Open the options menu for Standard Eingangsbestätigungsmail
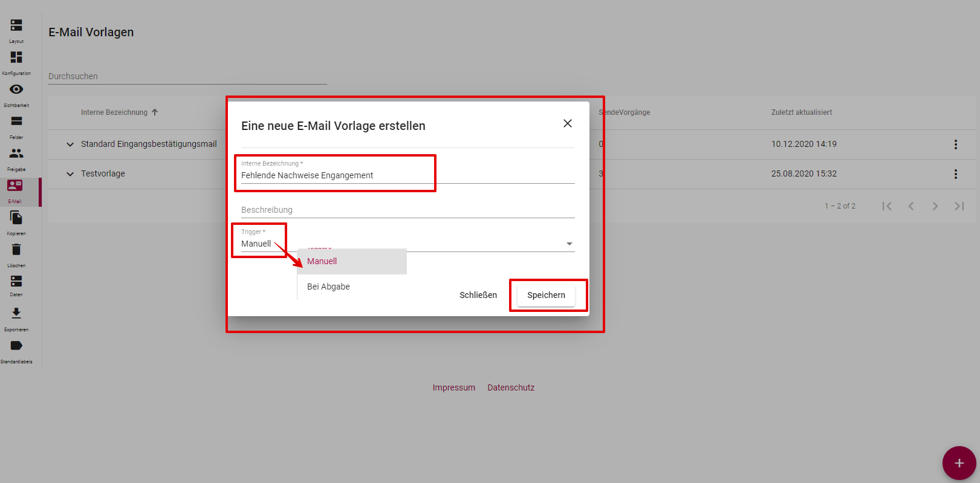Image resolution: width=980 pixels, height=483 pixels. click(x=956, y=144)
